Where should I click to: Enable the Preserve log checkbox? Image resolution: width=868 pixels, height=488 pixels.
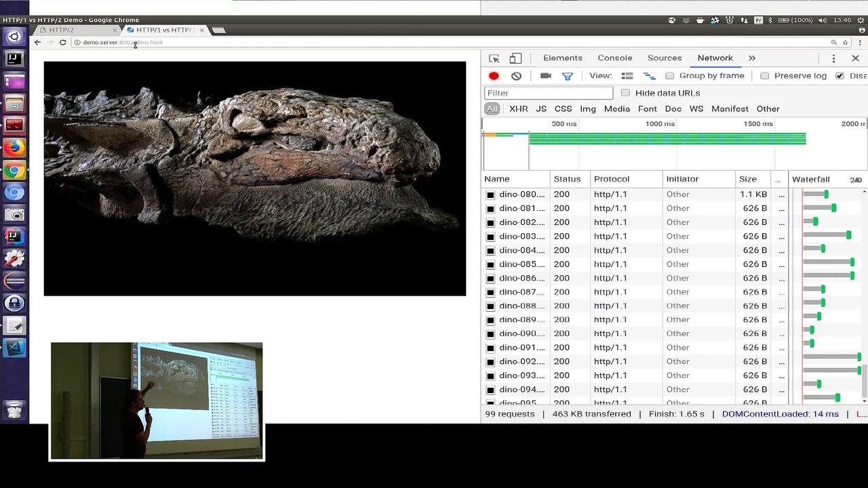pyautogui.click(x=765, y=76)
